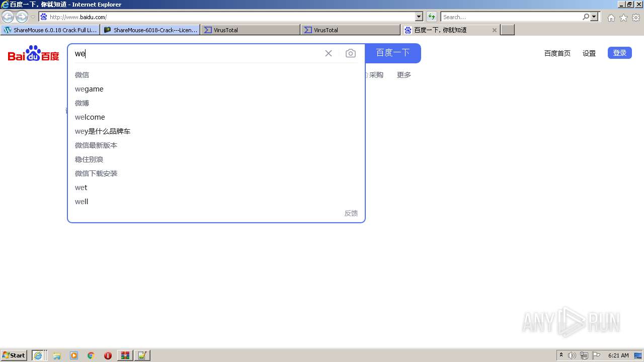This screenshot has width=644, height=362.
Task: Open the 设置 settings link
Action: pyautogui.click(x=589, y=53)
